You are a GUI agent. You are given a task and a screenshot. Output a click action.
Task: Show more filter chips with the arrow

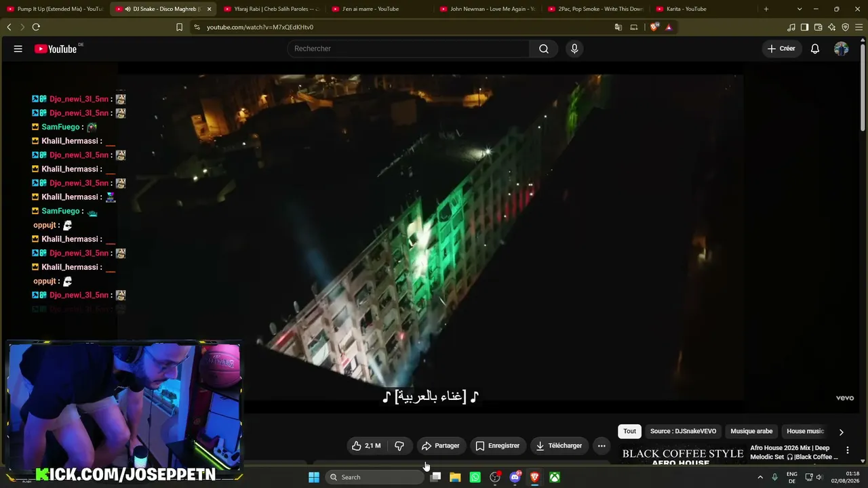point(841,432)
